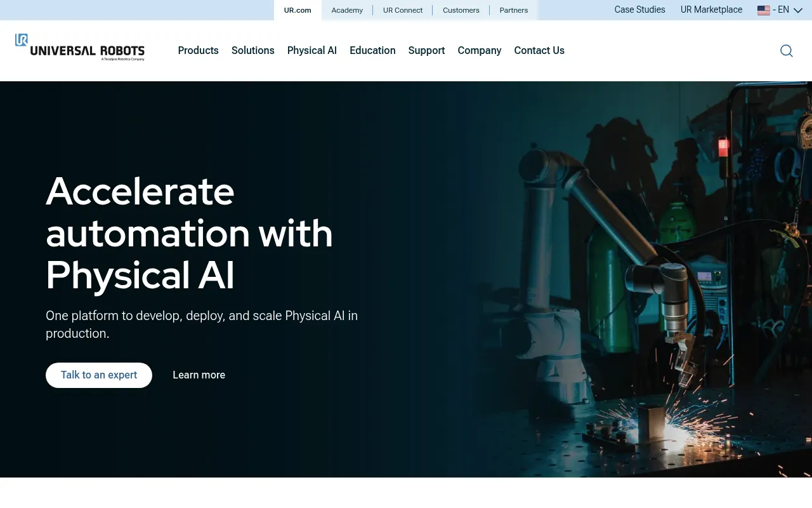Go to Contact Us page
Image resolution: width=812 pixels, height=508 pixels.
pos(539,50)
